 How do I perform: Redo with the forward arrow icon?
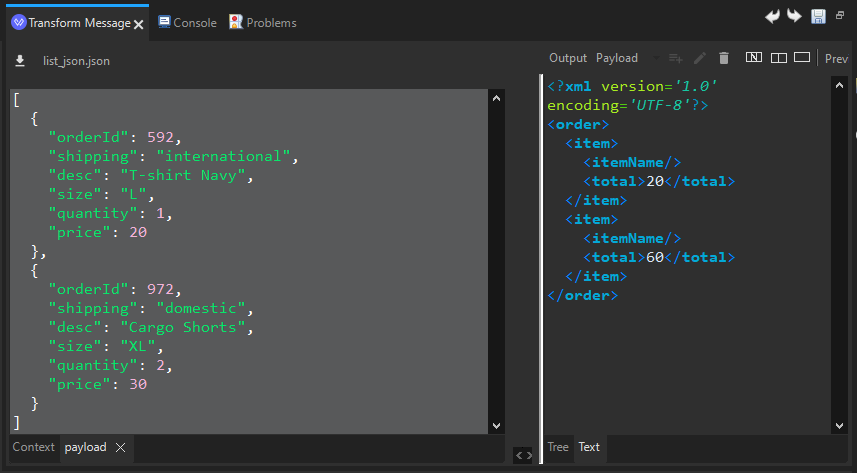(x=794, y=16)
